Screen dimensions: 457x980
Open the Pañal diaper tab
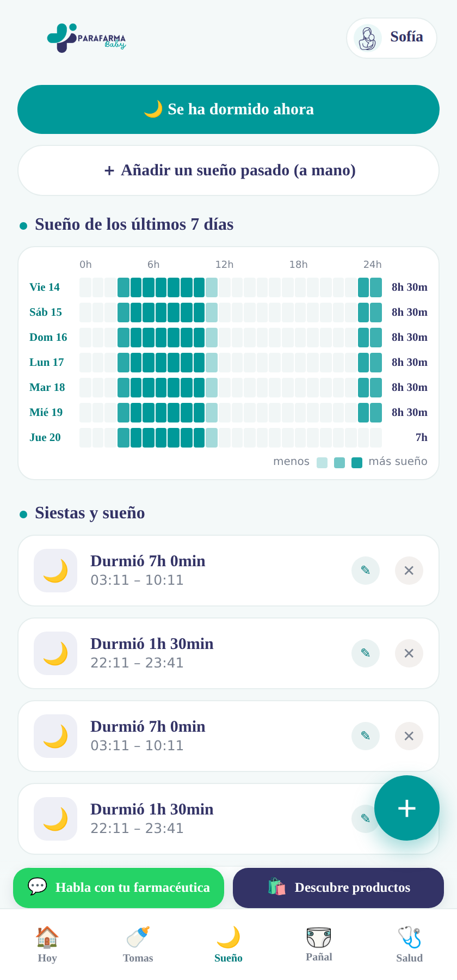point(319,945)
